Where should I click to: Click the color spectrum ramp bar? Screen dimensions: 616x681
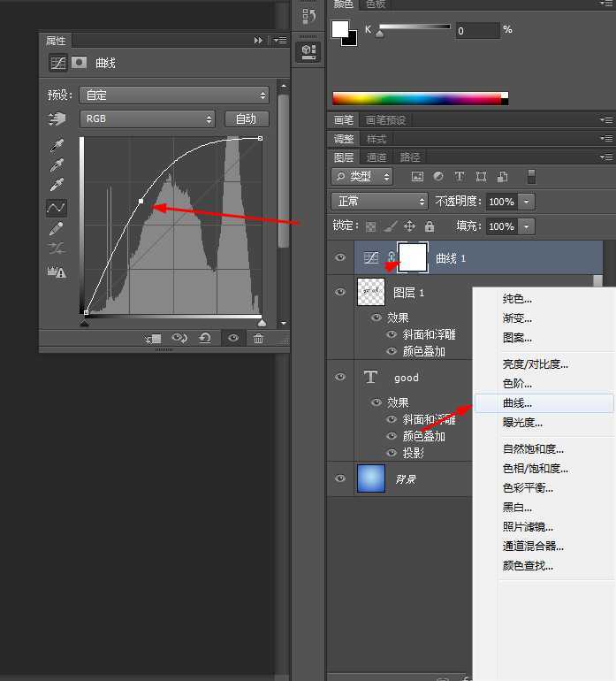click(415, 98)
